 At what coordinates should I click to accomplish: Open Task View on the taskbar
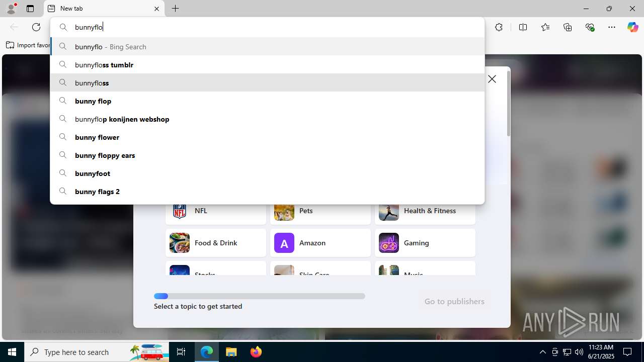coord(181,352)
